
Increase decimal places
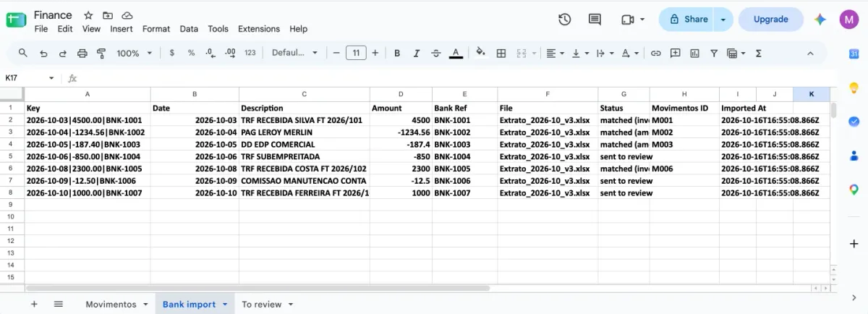231,53
